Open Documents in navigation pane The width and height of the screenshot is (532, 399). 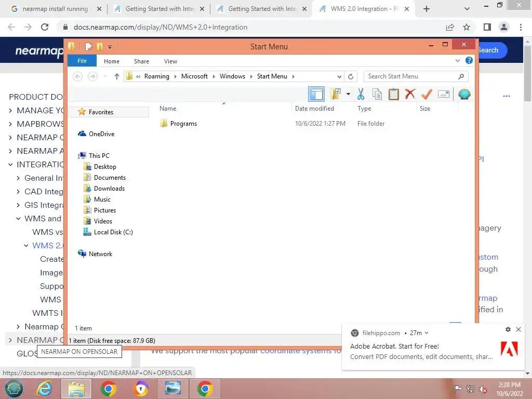point(110,178)
